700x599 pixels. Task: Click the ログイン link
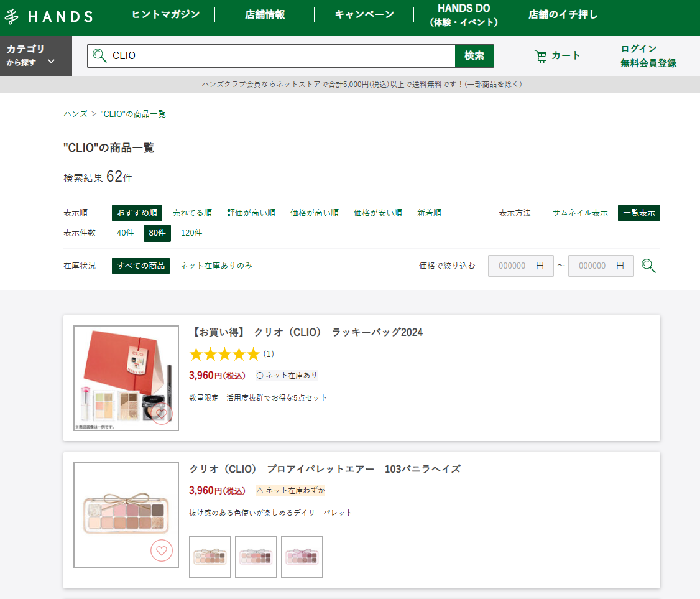pos(638,49)
